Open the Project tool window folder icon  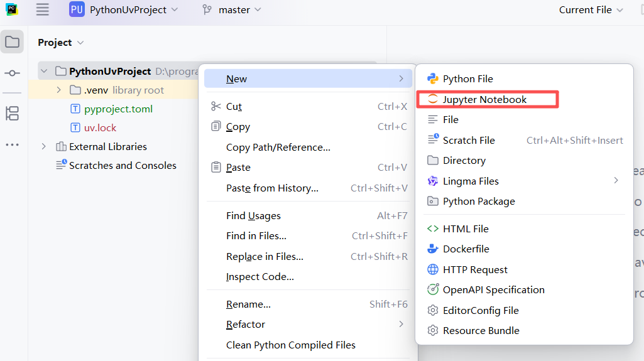[12, 41]
